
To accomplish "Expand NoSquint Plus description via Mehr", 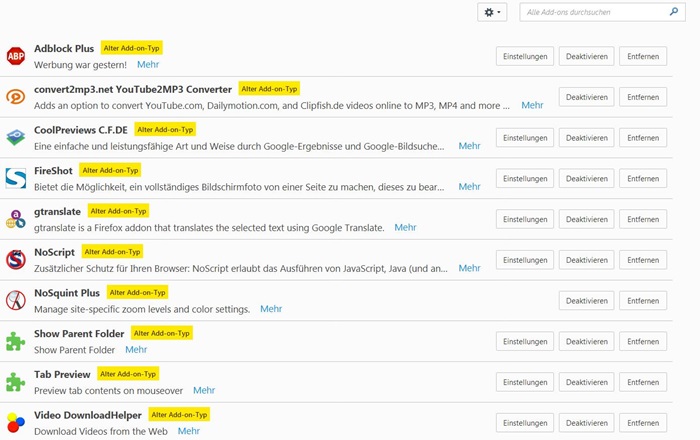I will click(x=271, y=309).
